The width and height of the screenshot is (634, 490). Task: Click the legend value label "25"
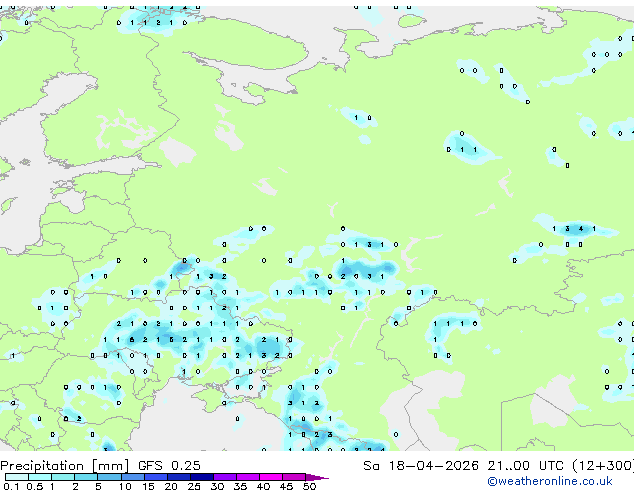point(194,486)
